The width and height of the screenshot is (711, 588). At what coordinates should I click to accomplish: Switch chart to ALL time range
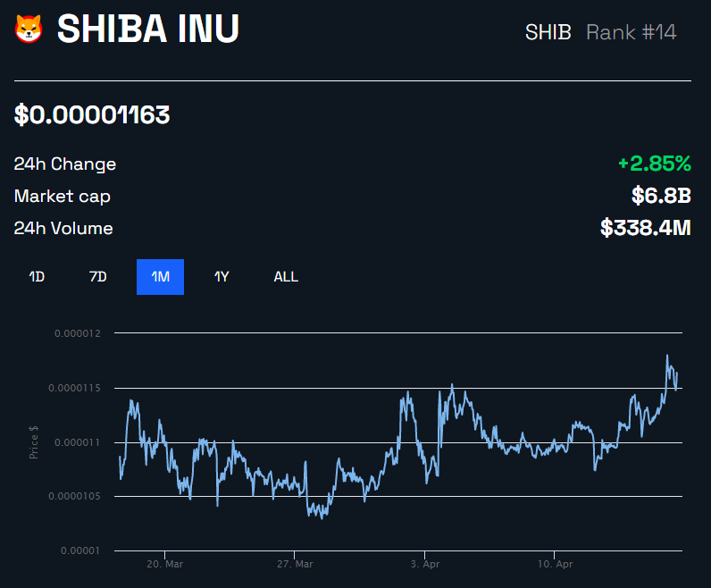[286, 277]
